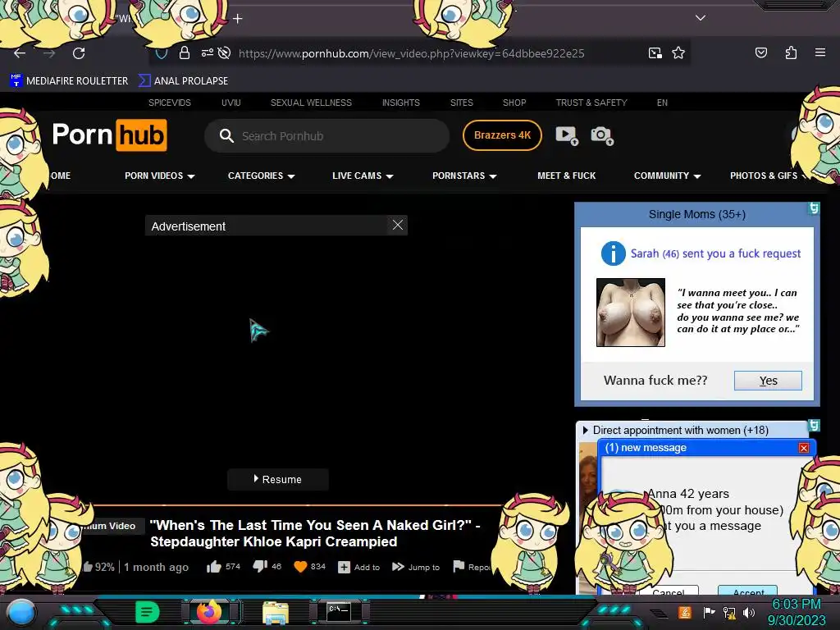
Task: Open the TRUST & SAFETY link
Action: click(x=591, y=103)
